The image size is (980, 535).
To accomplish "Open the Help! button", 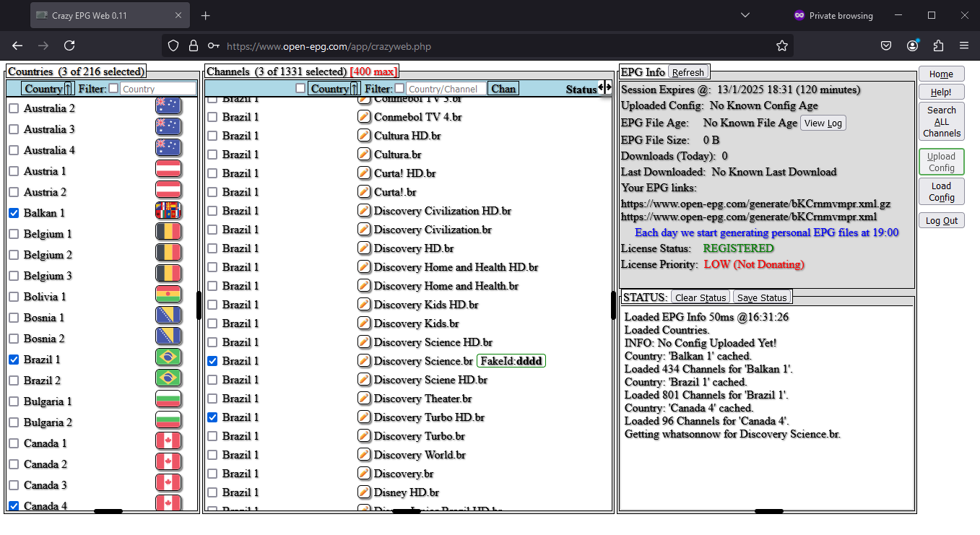I will tap(941, 92).
